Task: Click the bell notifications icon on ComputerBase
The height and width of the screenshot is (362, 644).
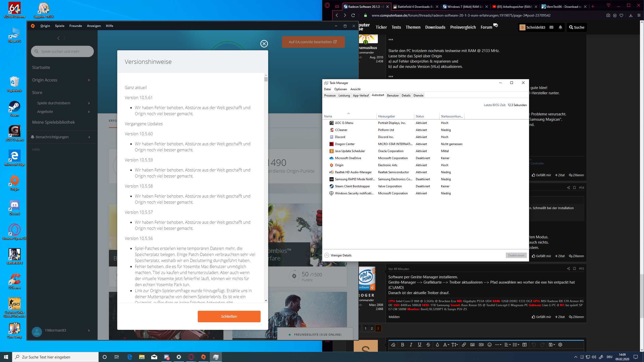Action: pos(560,27)
